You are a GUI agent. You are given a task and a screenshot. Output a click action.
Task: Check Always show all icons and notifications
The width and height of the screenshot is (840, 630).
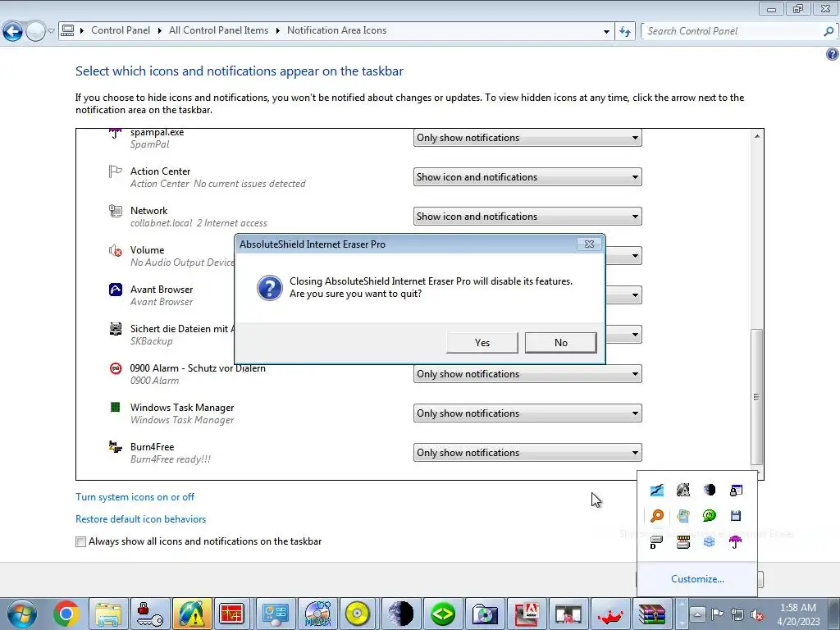(81, 541)
